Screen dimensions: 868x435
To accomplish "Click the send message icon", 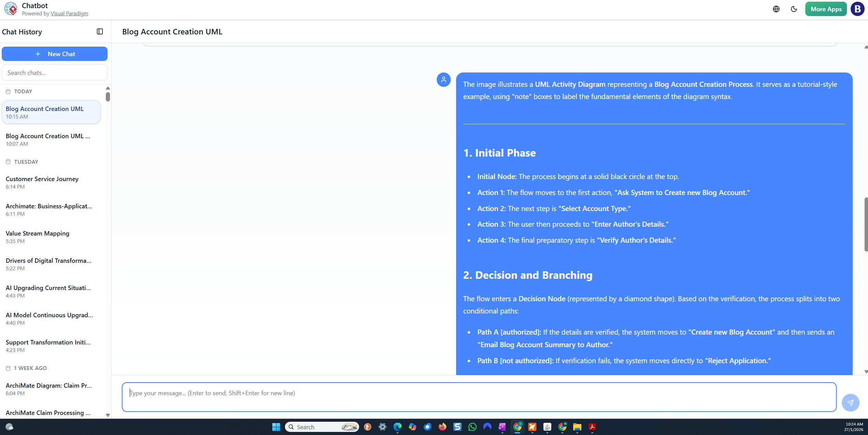I will 850,402.
